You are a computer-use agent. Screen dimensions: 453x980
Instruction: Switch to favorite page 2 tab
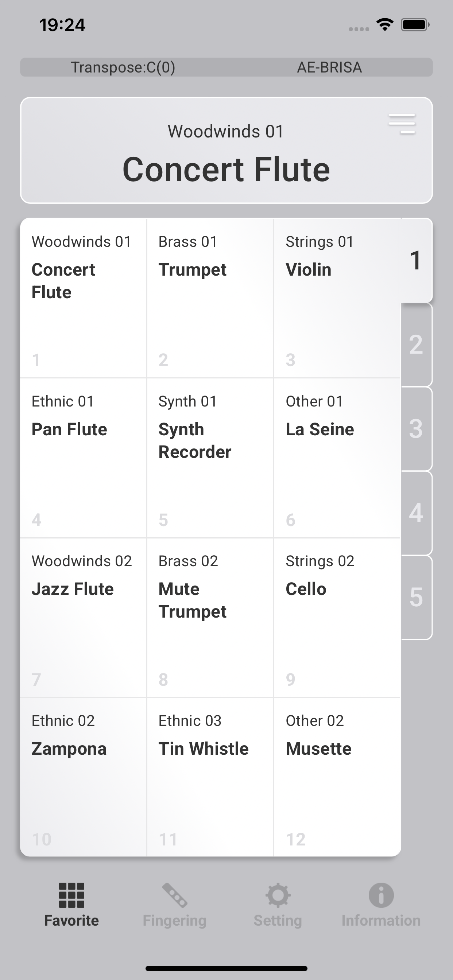[x=417, y=345]
